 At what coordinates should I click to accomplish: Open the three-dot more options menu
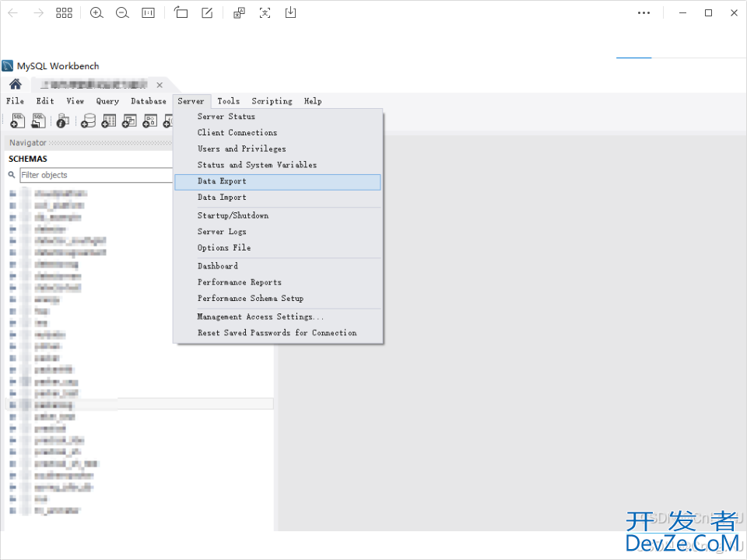(x=644, y=13)
